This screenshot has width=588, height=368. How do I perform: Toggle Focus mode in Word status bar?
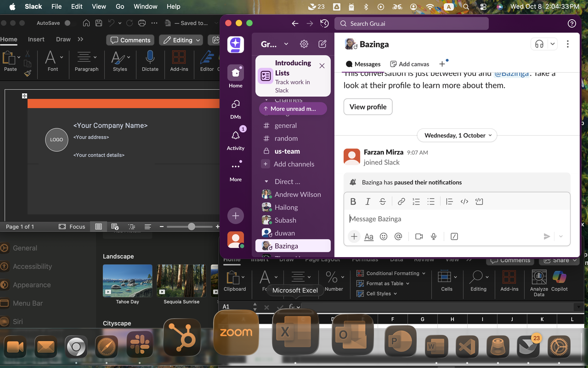[x=72, y=226]
